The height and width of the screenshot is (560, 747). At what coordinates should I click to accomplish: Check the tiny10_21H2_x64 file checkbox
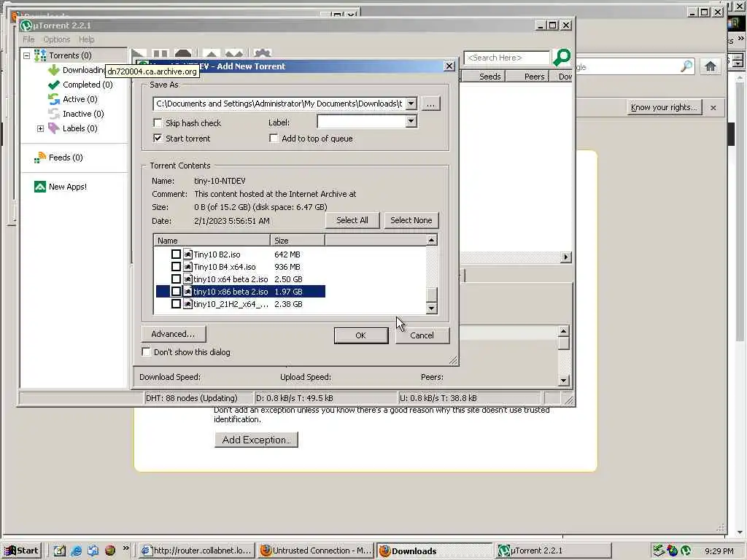click(176, 304)
